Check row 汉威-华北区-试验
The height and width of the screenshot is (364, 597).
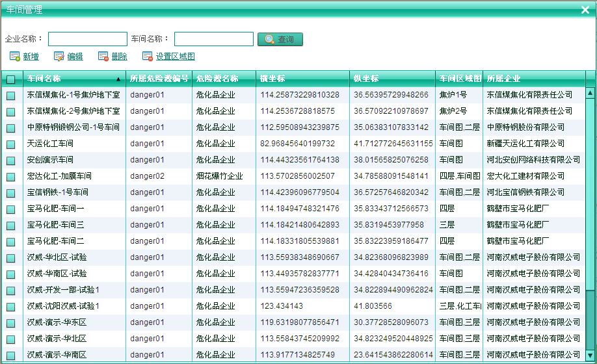10,258
